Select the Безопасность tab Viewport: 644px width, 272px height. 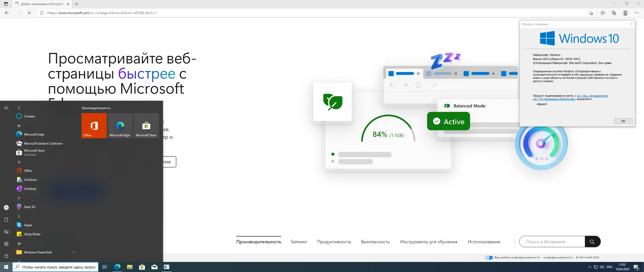tap(375, 242)
